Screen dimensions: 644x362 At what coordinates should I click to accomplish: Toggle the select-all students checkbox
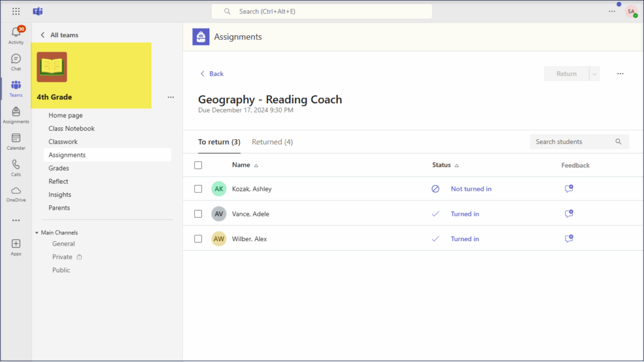coord(198,165)
